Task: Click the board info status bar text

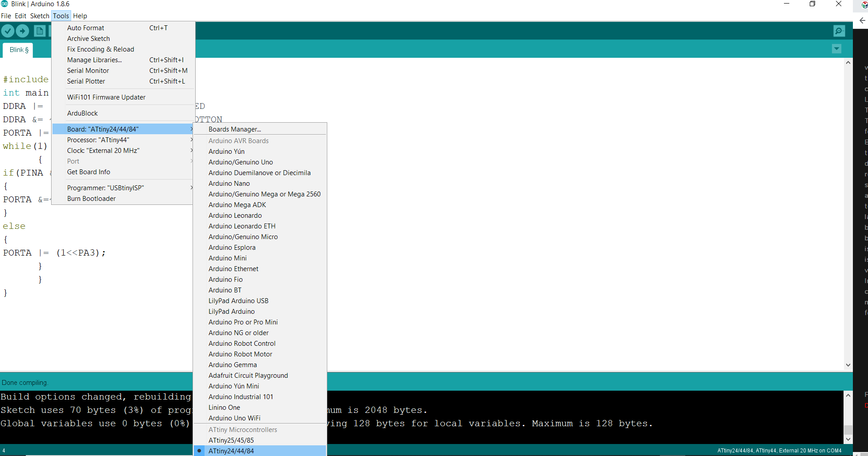Action: [x=779, y=450]
